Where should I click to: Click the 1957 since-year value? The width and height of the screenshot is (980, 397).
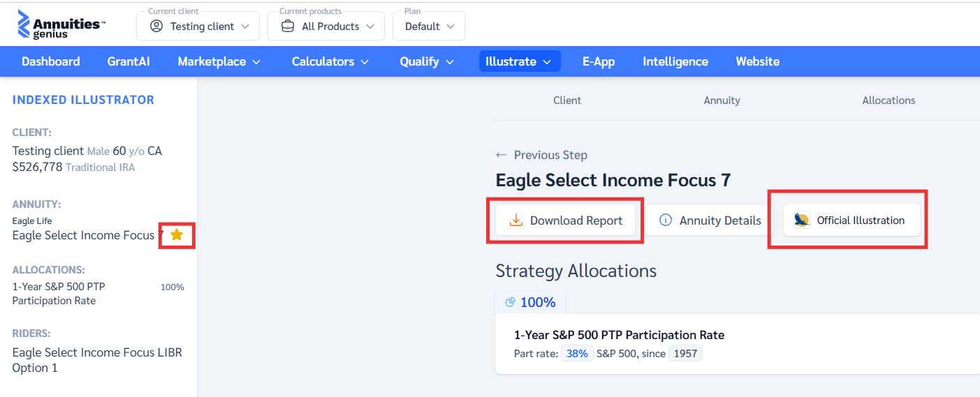point(685,353)
